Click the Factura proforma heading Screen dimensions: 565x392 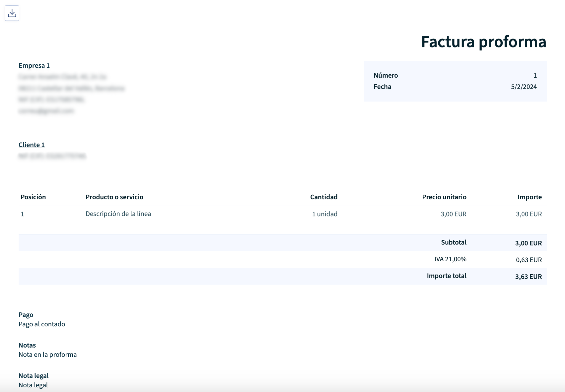[x=483, y=42]
